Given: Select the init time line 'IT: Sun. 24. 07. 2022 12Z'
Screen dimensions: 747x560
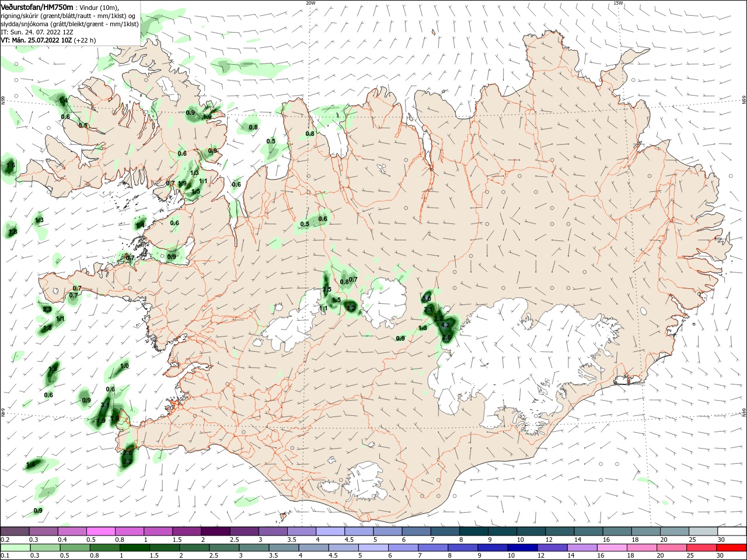Looking at the screenshot, I should tap(37, 32).
